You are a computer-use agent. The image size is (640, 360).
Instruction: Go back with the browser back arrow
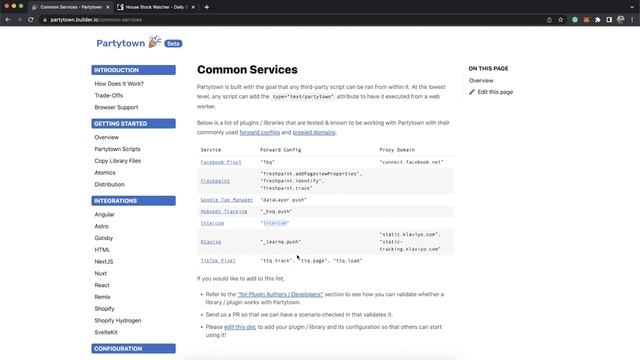(x=8, y=20)
